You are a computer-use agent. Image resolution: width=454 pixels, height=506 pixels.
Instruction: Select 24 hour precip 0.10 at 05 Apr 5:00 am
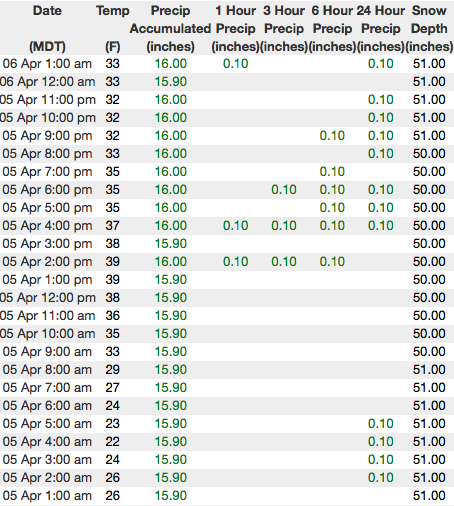(381, 424)
